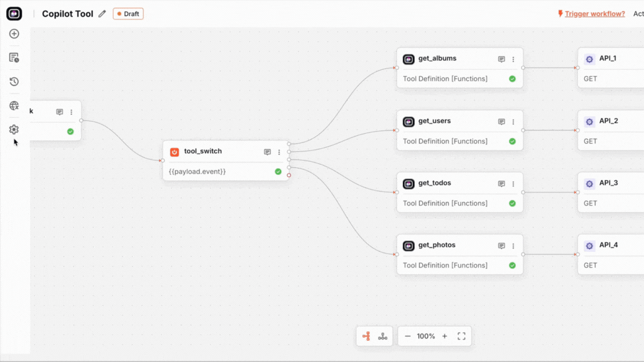Open the comment bubble on get_albums node
644x362 pixels.
(x=501, y=58)
